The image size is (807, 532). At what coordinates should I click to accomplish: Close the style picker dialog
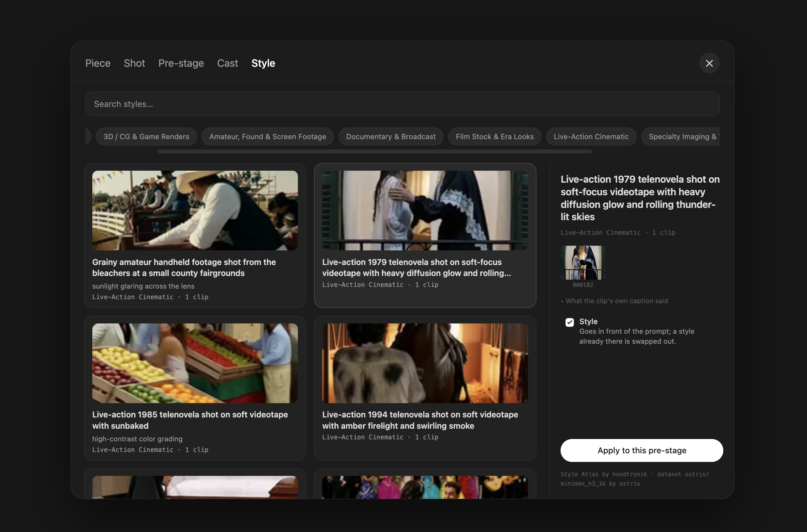pyautogui.click(x=709, y=63)
